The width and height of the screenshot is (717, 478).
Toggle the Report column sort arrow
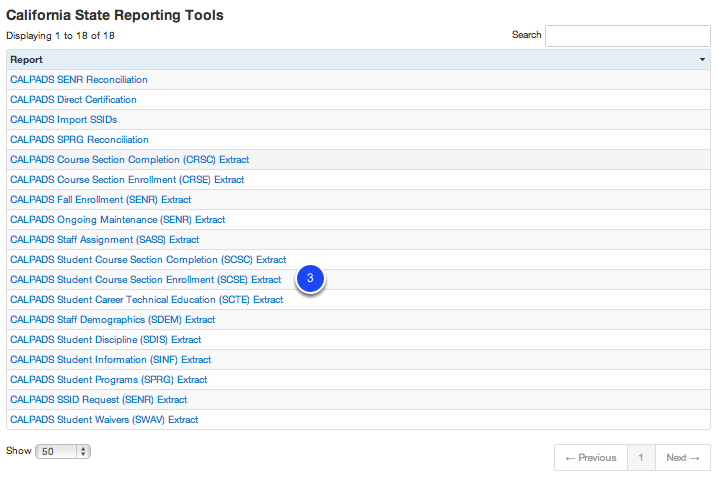pyautogui.click(x=702, y=60)
